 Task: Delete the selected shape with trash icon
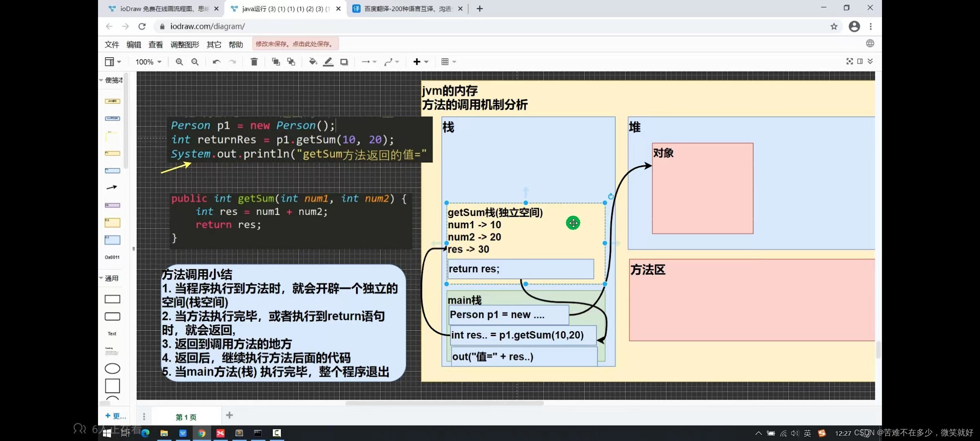(254, 62)
